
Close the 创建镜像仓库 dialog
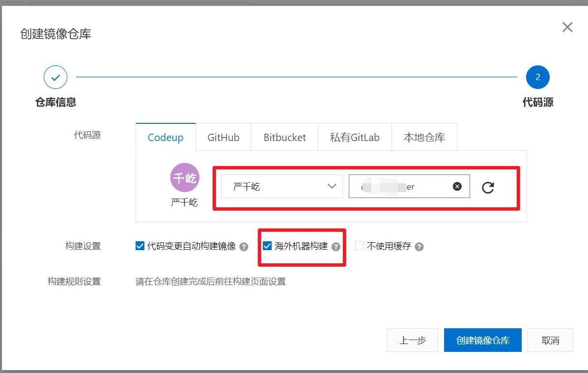[567, 27]
